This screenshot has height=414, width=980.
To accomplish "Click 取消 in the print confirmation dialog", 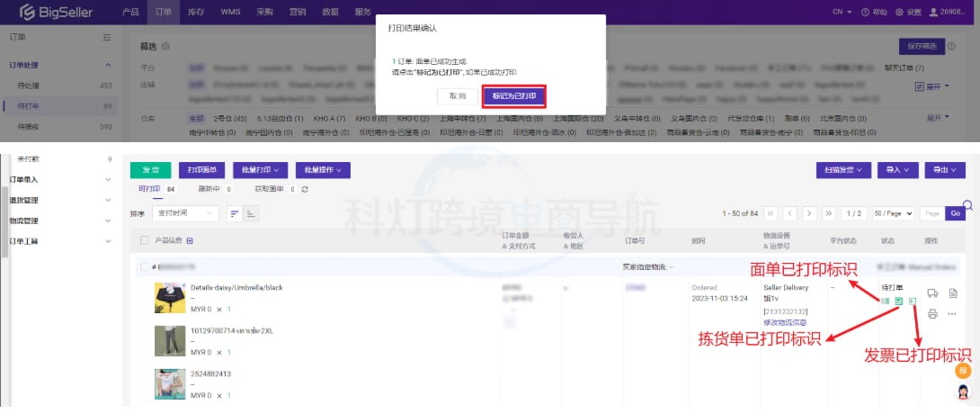I will (x=458, y=96).
